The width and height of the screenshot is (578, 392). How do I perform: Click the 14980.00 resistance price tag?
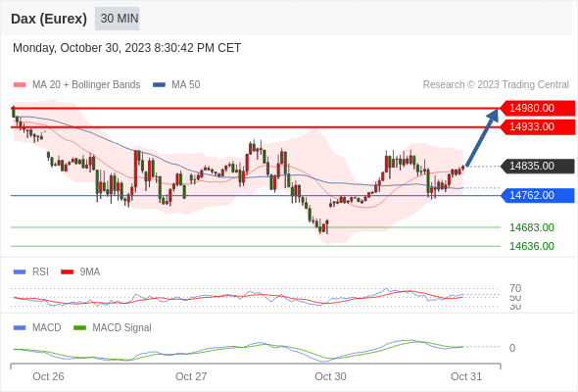[538, 108]
